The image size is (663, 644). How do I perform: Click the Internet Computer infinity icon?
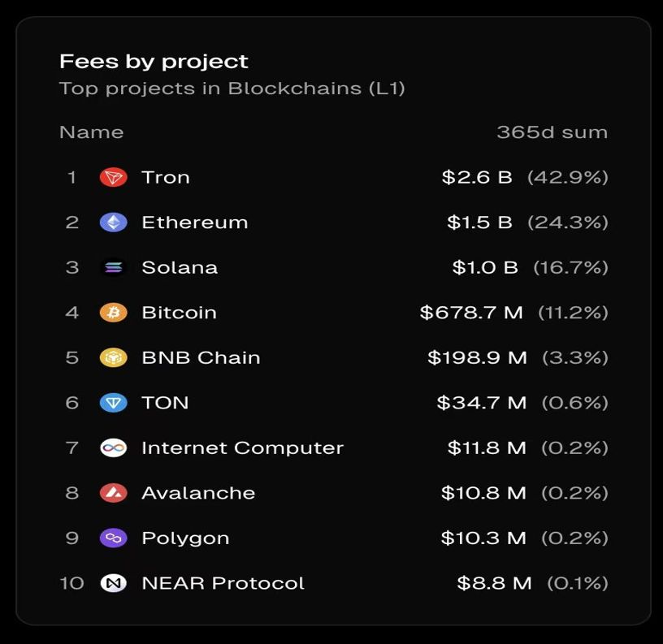[x=113, y=448]
